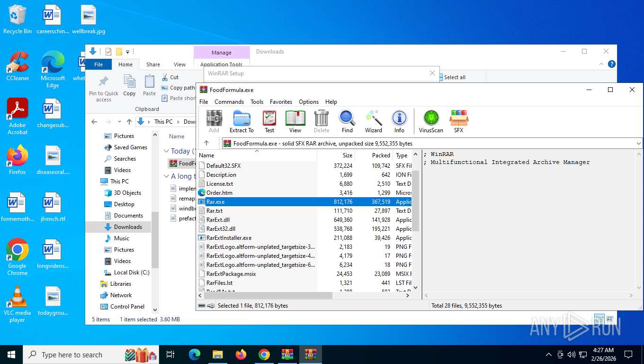Open the WinRAR Help menu
The width and height of the screenshot is (644, 364).
tap(331, 102)
